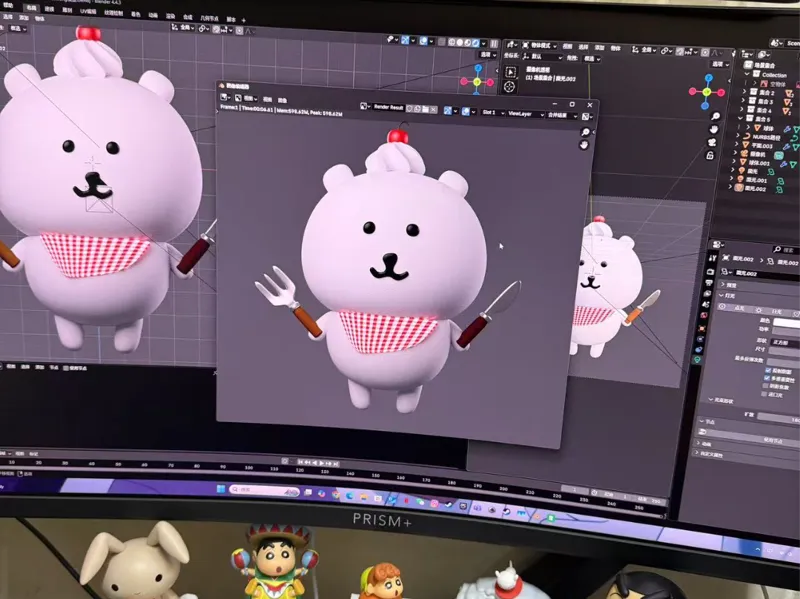Switch to solid shading in left viewport
The height and width of the screenshot is (599, 800).
click(x=461, y=43)
